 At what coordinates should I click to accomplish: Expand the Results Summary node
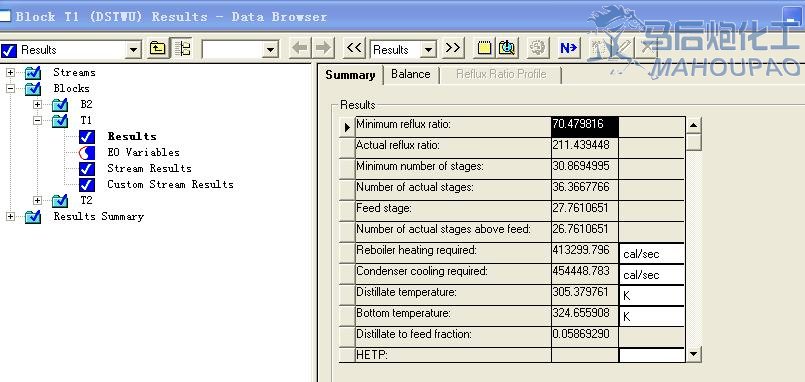pos(10,216)
